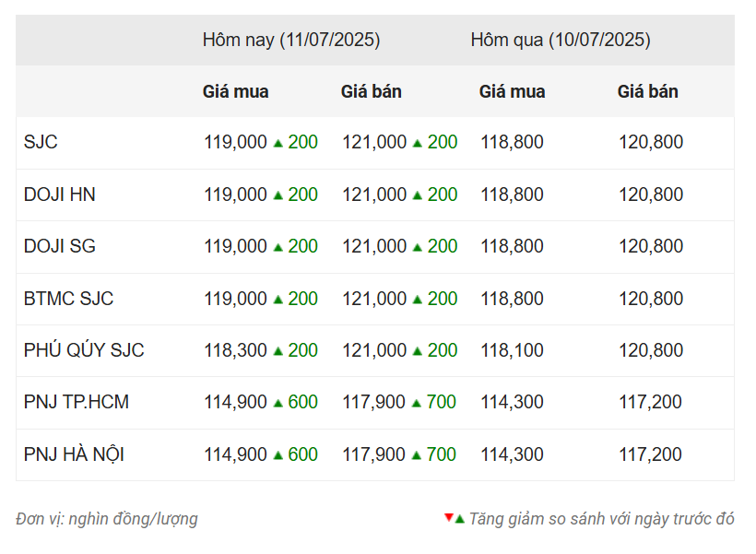The image size is (756, 554).
Task: Click the up arrow in DOJI HN buy price
Action: tap(278, 195)
